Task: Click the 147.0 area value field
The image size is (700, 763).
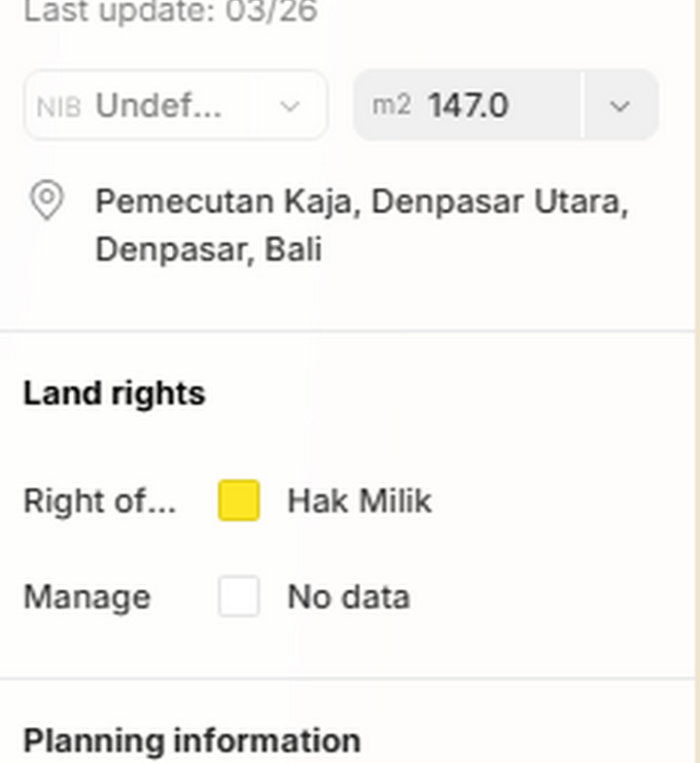Action: pos(468,105)
